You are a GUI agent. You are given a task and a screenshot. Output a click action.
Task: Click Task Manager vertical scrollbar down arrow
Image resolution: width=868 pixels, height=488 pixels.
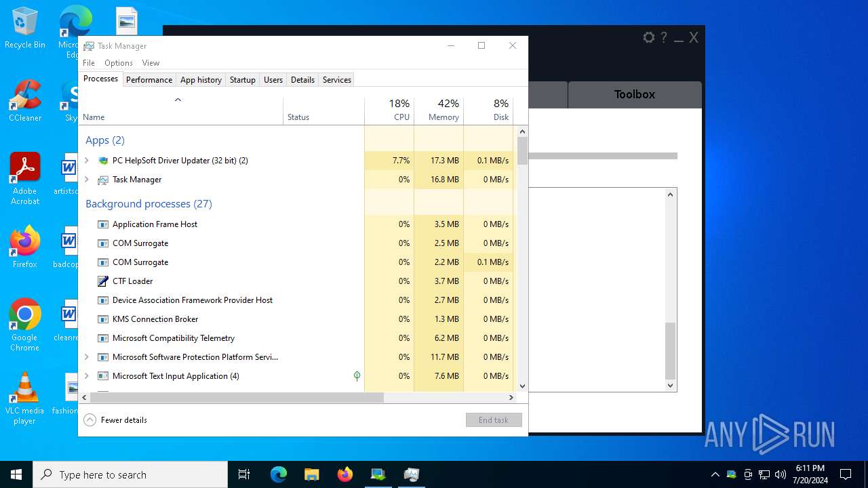[x=522, y=386]
